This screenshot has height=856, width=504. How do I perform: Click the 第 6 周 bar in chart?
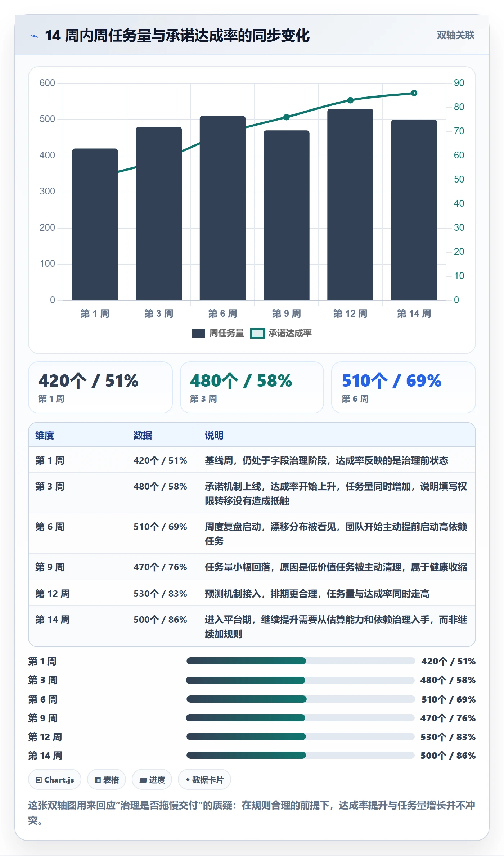222,208
